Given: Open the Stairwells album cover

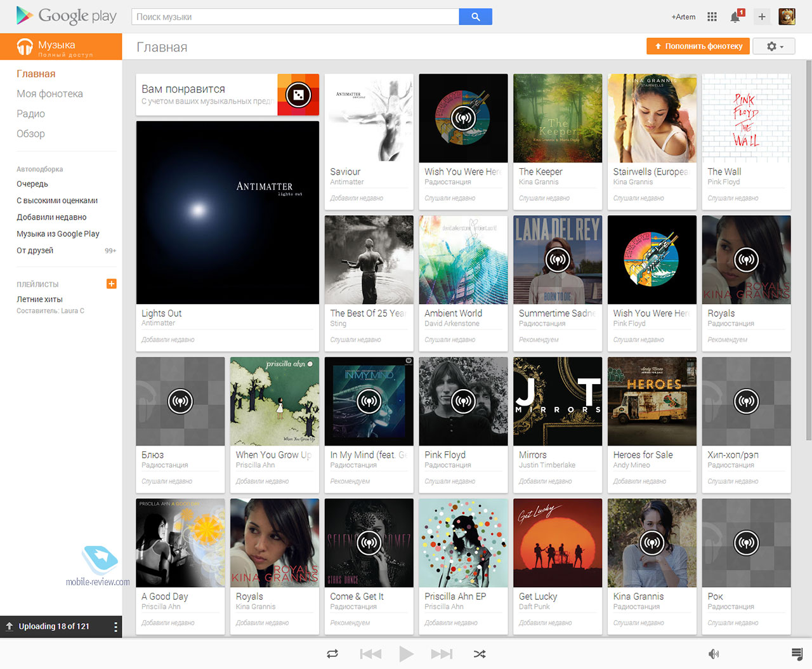Looking at the screenshot, I should pos(652,118).
